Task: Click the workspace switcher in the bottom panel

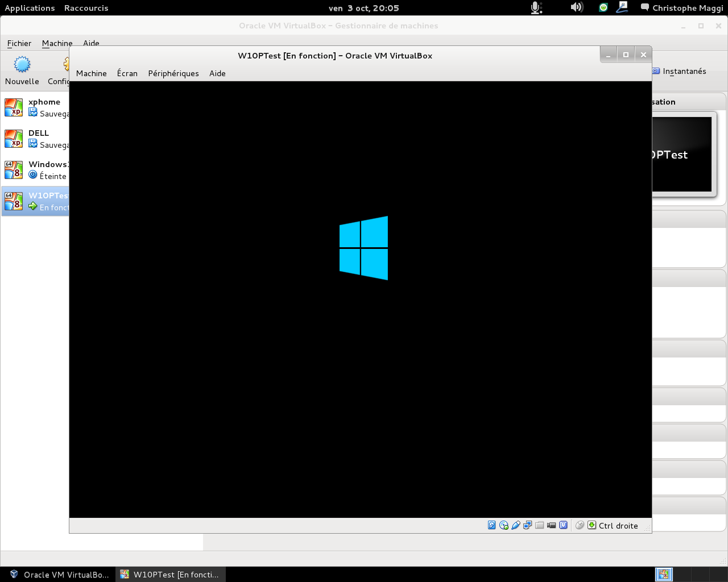Action: (x=690, y=574)
